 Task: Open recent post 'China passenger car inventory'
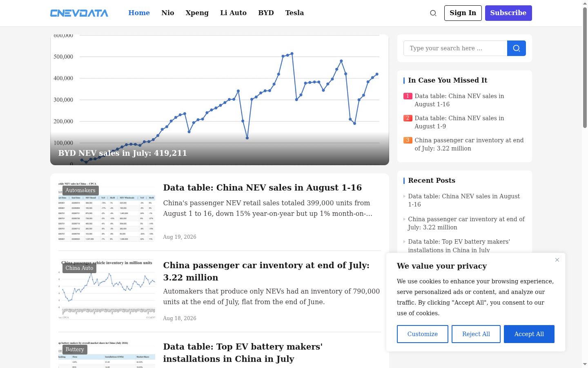click(466, 223)
